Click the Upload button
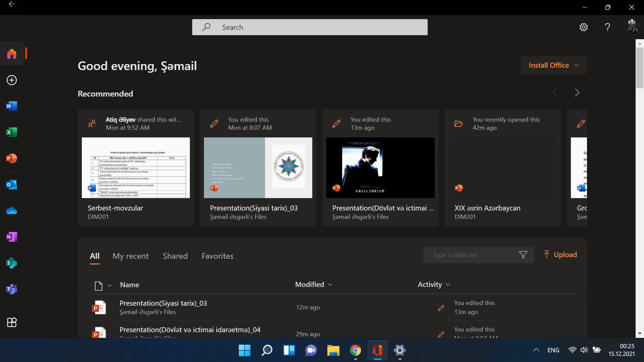 pyautogui.click(x=560, y=255)
